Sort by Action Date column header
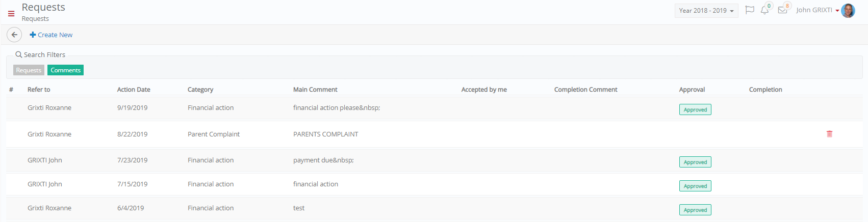This screenshot has width=868, height=222. coord(134,90)
